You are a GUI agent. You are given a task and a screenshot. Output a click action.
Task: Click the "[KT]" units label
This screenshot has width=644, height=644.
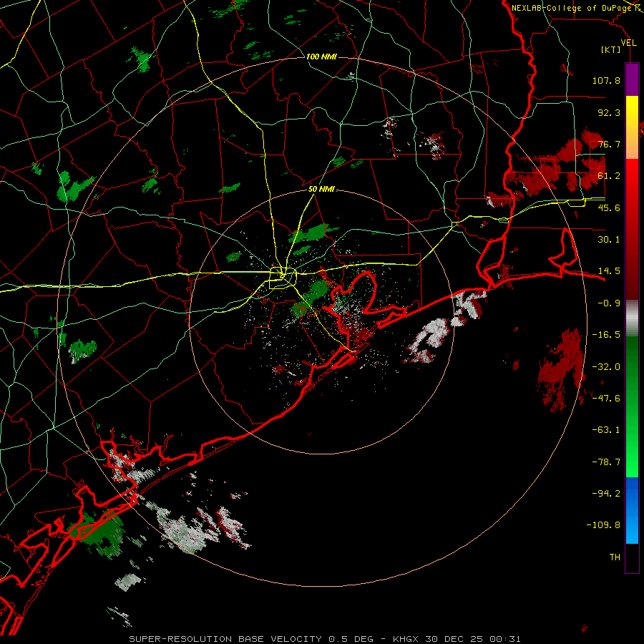pos(611,49)
